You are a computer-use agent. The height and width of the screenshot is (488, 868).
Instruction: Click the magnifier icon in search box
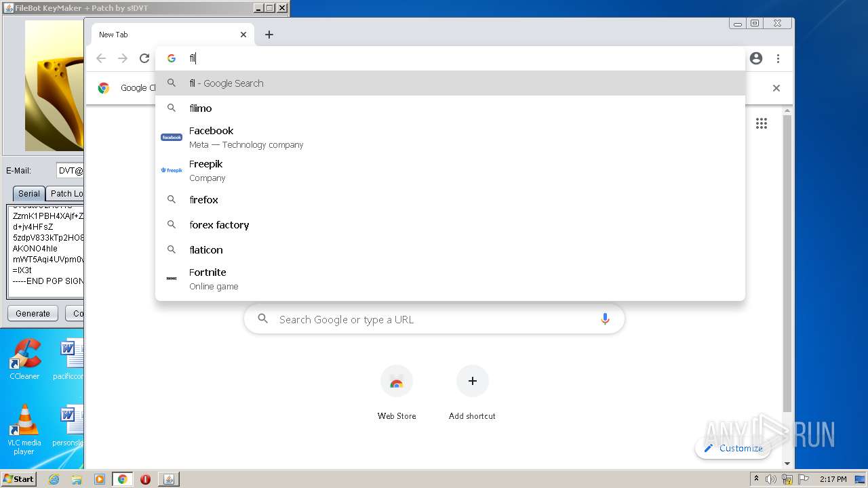click(x=263, y=319)
